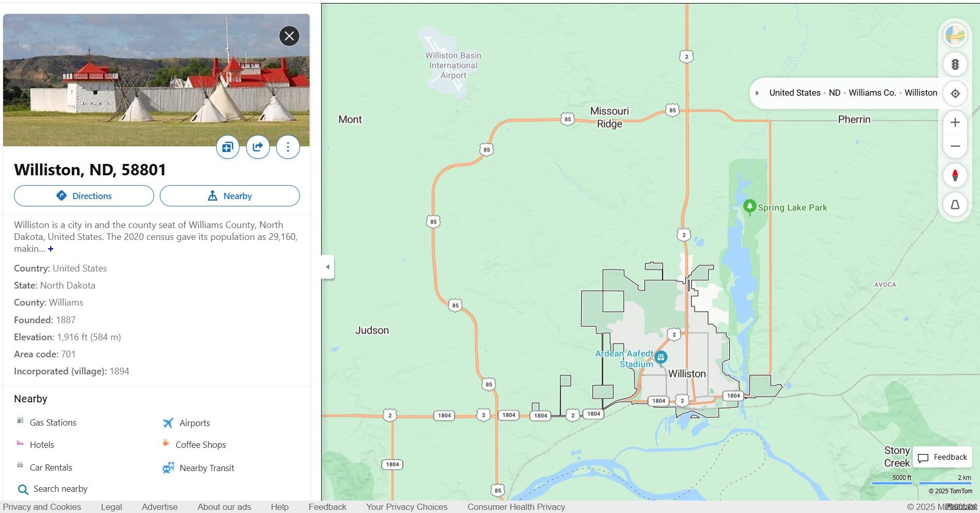The height and width of the screenshot is (513, 980).
Task: Click the Ardean Aafedt Stadium marker
Action: [x=660, y=357]
